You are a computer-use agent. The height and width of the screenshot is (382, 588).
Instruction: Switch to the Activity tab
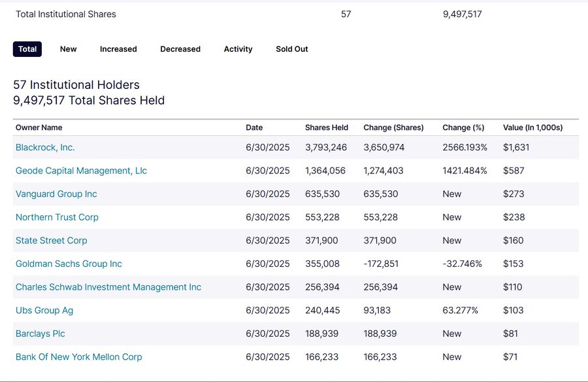[x=238, y=49]
